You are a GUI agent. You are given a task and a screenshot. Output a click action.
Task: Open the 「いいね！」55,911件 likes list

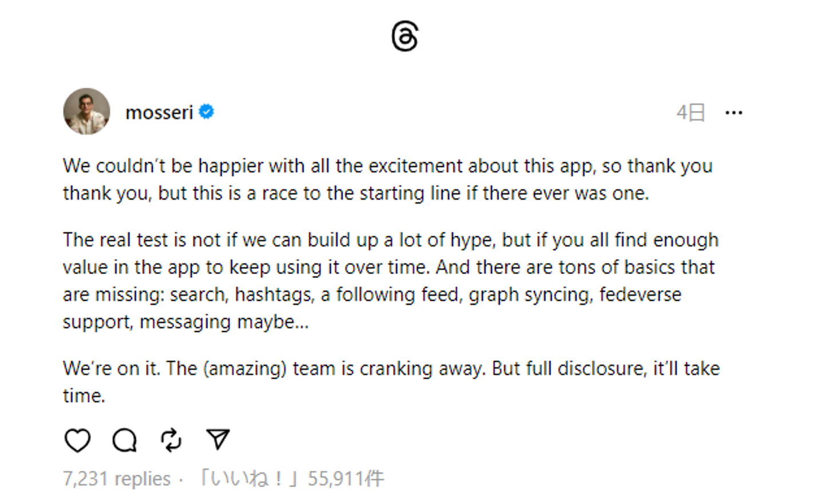point(291,478)
